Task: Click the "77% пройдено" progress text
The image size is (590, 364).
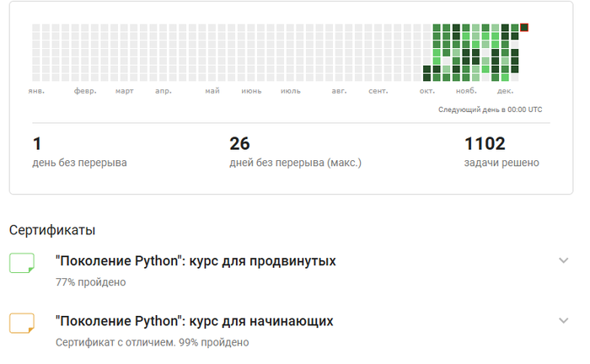Action: (91, 282)
